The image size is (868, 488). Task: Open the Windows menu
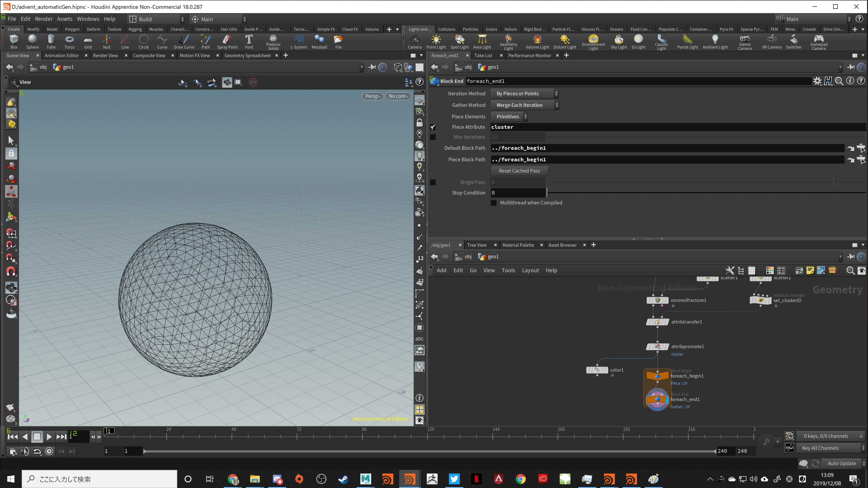point(88,19)
